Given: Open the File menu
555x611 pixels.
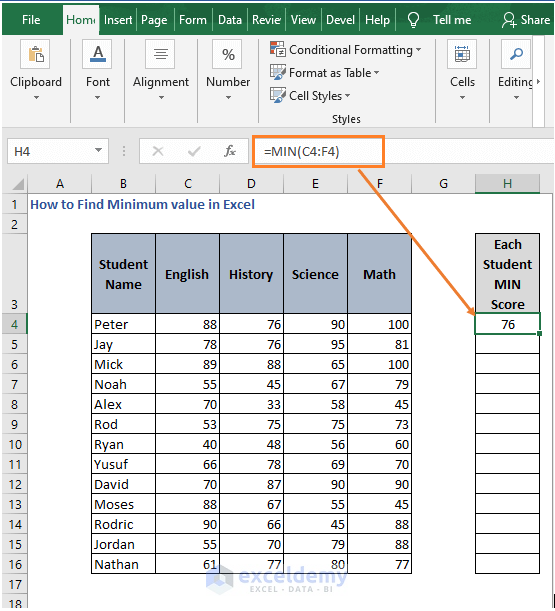Looking at the screenshot, I should pyautogui.click(x=31, y=19).
